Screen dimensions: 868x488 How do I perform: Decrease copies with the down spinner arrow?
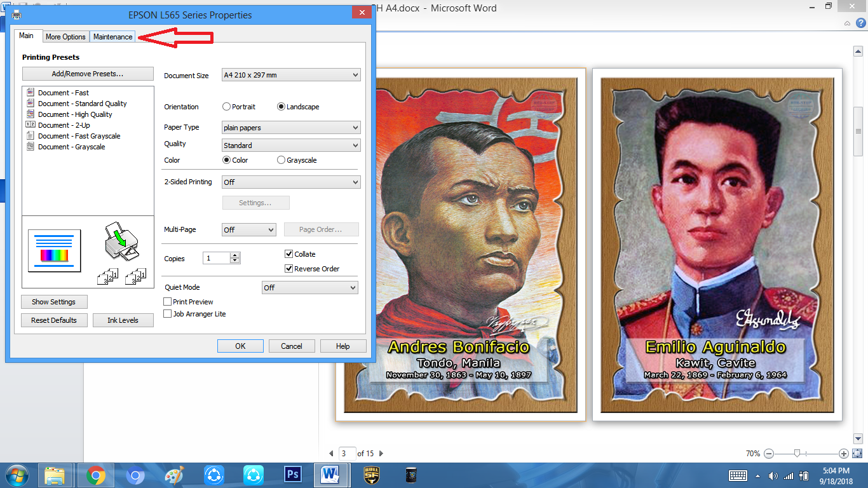point(235,261)
